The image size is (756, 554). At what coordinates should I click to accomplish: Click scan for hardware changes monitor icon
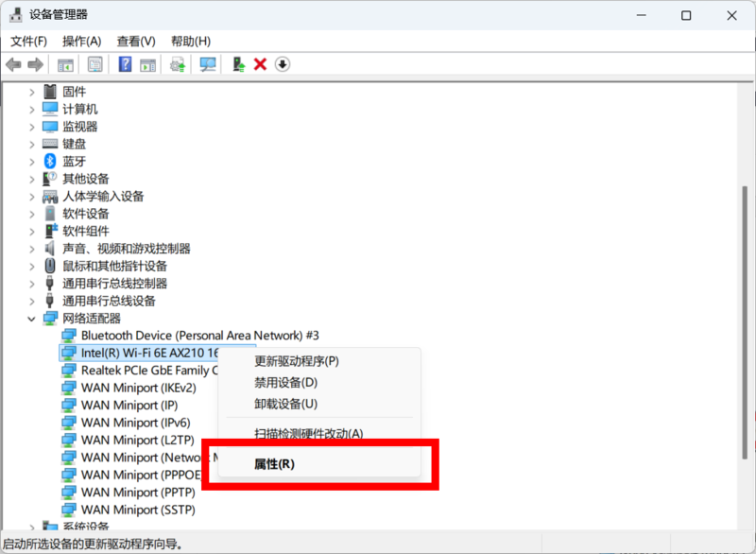click(208, 64)
